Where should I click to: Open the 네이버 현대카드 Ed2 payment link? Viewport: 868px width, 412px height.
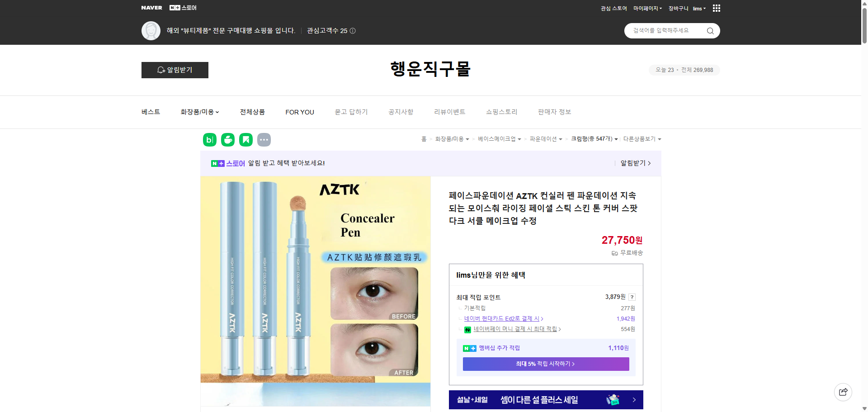pyautogui.click(x=503, y=318)
